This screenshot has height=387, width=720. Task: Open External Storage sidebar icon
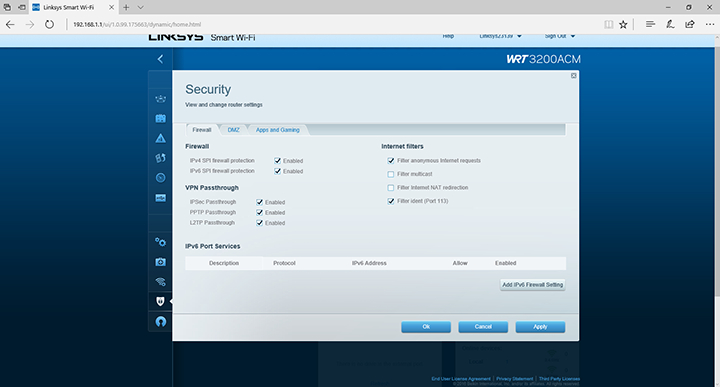[x=160, y=198]
